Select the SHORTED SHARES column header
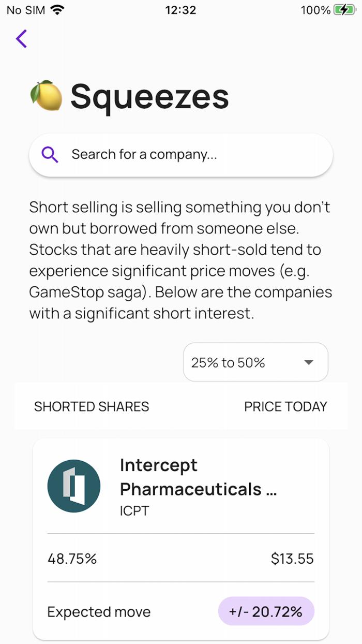Image resolution: width=362 pixels, height=644 pixels. 91,407
